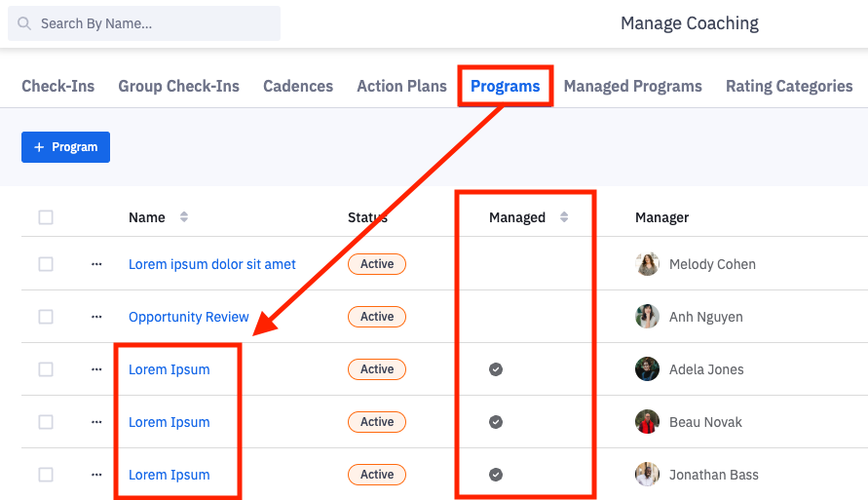Sort the table by Name column arrows
The width and height of the screenshot is (868, 500).
(x=184, y=217)
